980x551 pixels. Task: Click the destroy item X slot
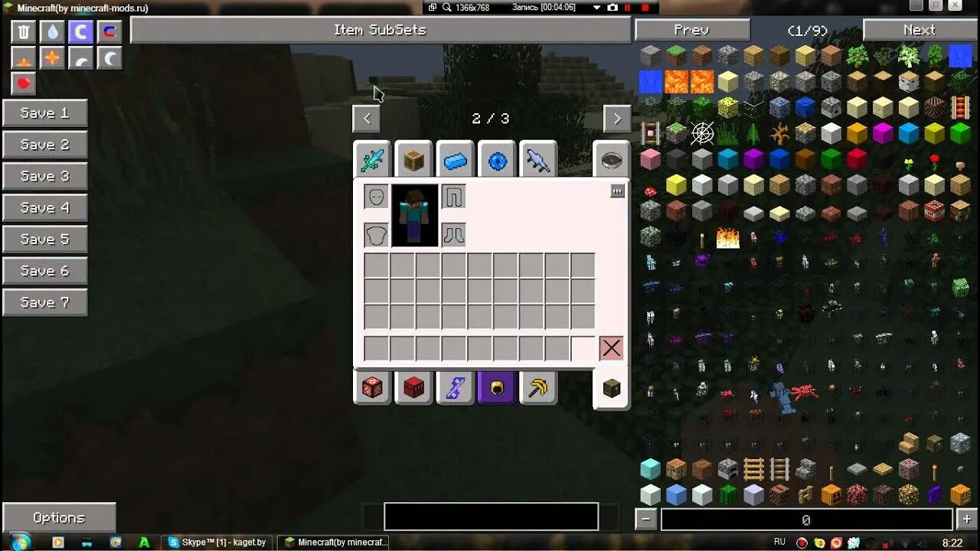(611, 349)
